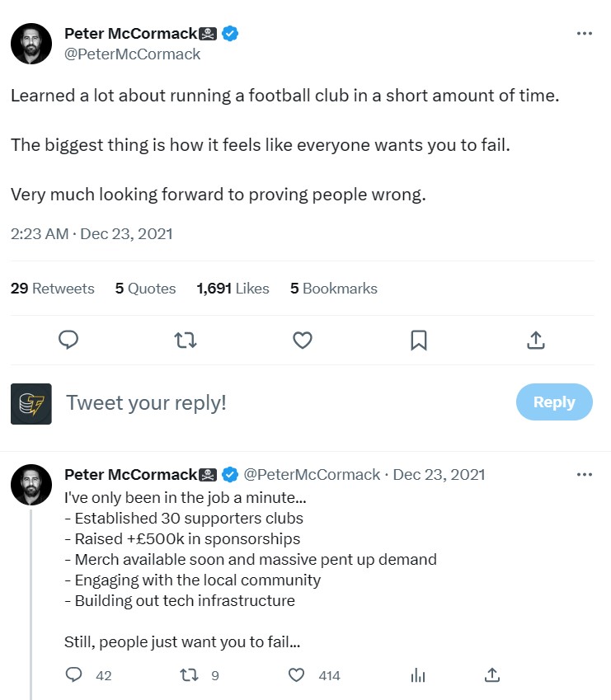The image size is (611, 700).
Task: Click the blue Reply button
Action: (553, 402)
